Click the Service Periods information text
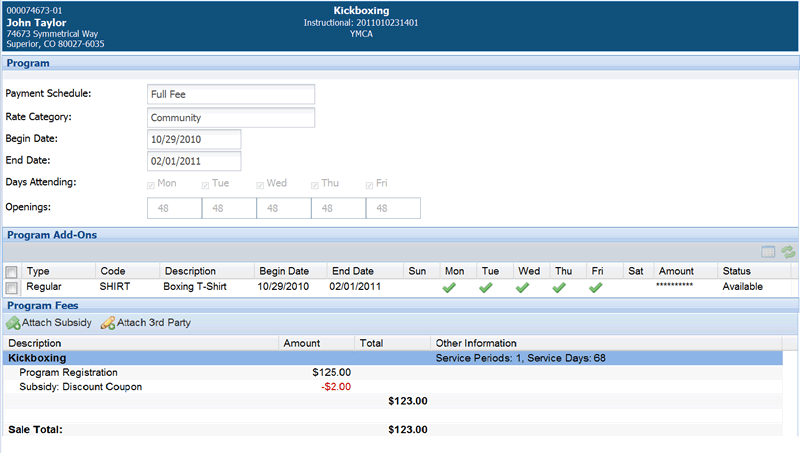The width and height of the screenshot is (800, 453). pyautogui.click(x=520, y=358)
